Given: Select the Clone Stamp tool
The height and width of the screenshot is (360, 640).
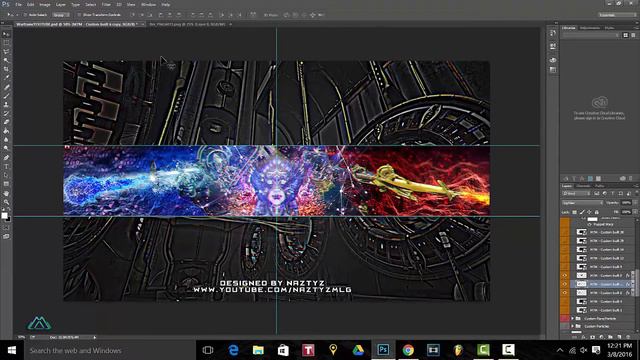Looking at the screenshot, I should point(6,104).
